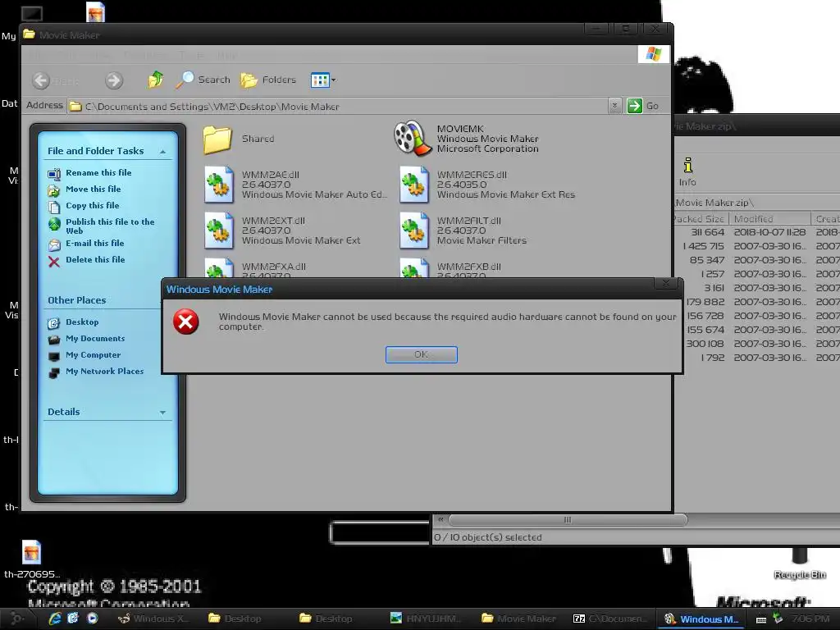Screen dimensions: 840x630
Task: Go to Desktop under Other Places
Action: [82, 322]
